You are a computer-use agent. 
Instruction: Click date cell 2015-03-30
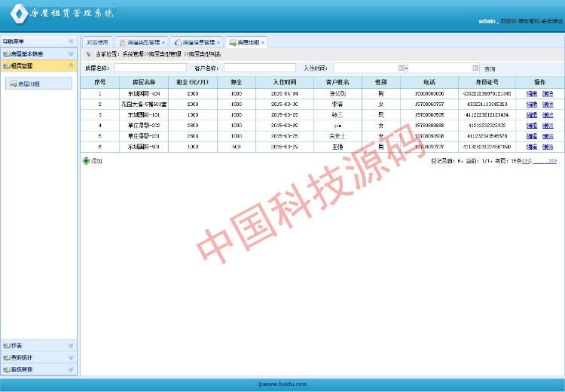point(285,105)
